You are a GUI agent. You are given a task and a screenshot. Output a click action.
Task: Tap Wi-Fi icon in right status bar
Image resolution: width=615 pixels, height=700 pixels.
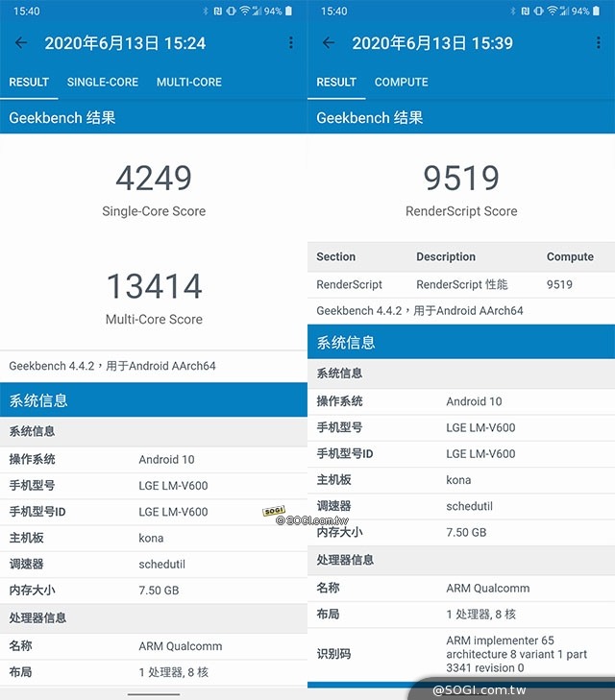click(x=552, y=11)
